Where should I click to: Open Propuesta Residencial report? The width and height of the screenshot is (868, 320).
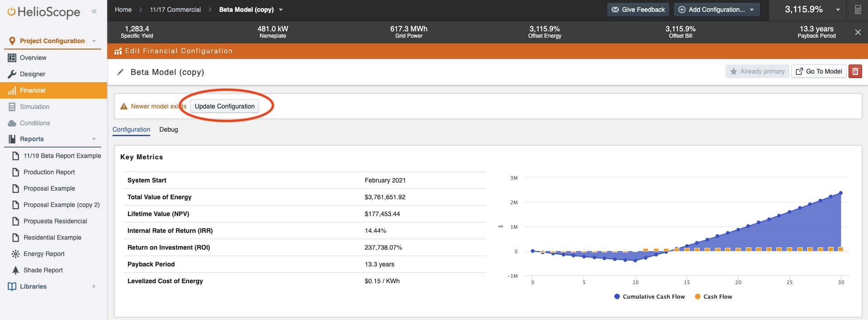(x=55, y=221)
